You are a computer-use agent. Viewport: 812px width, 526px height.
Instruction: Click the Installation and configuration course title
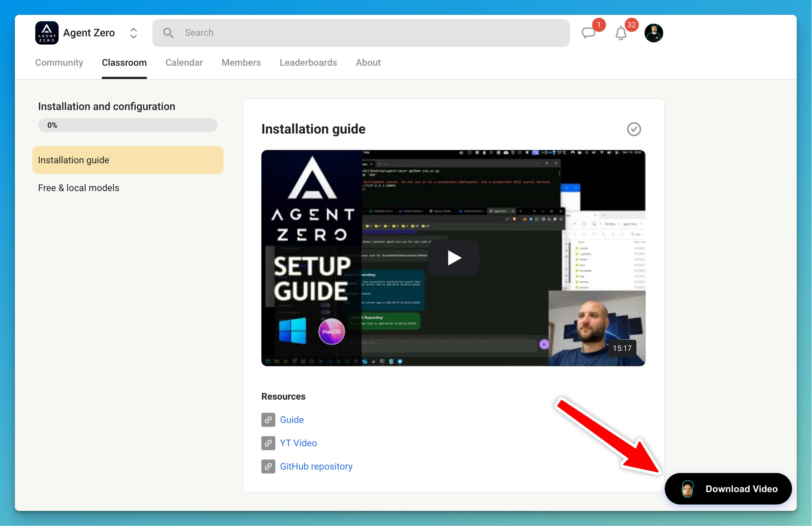106,106
